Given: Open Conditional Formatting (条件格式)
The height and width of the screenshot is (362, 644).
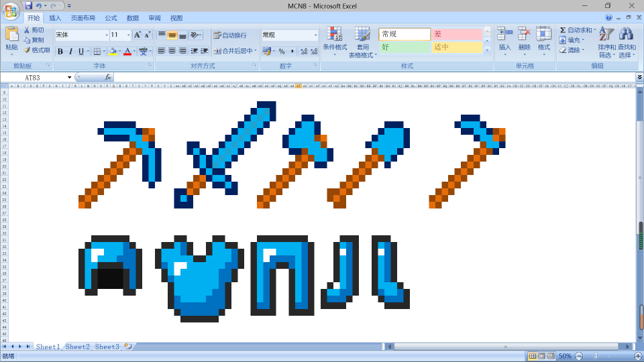Looking at the screenshot, I should click(335, 41).
